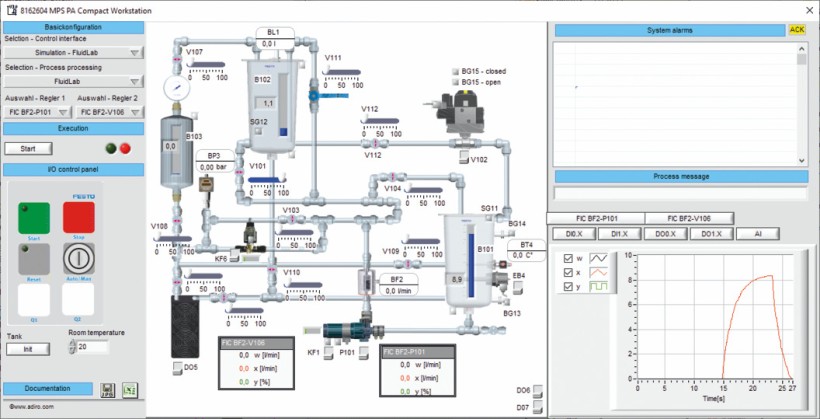Expand the Regler 1 FIC BF2-P101 dropdown
Screen dimensions: 820x419
(37, 112)
